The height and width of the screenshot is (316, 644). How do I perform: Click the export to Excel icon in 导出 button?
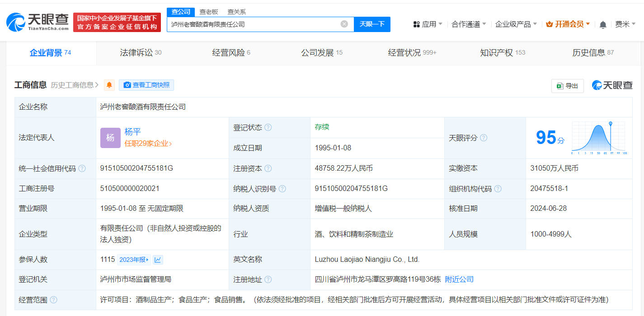559,86
